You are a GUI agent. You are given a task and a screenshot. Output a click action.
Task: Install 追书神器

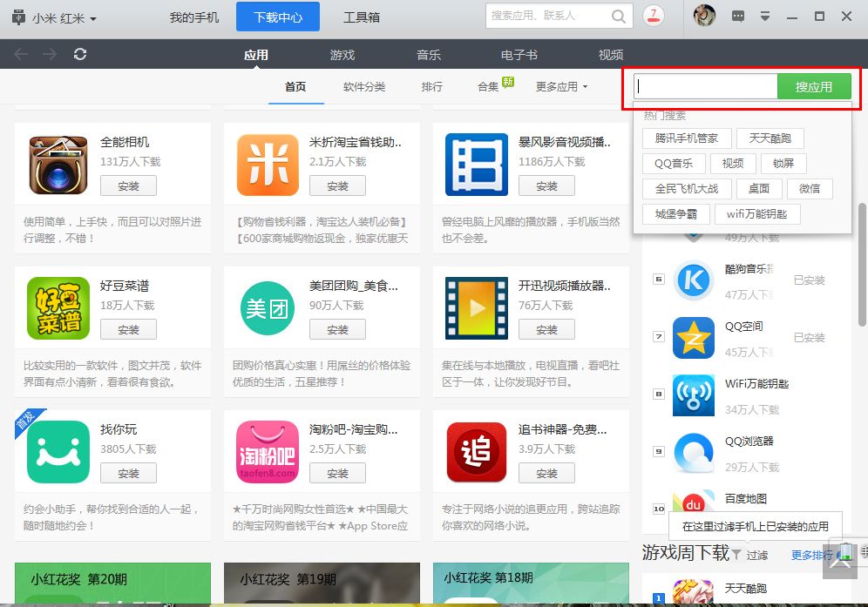(547, 474)
